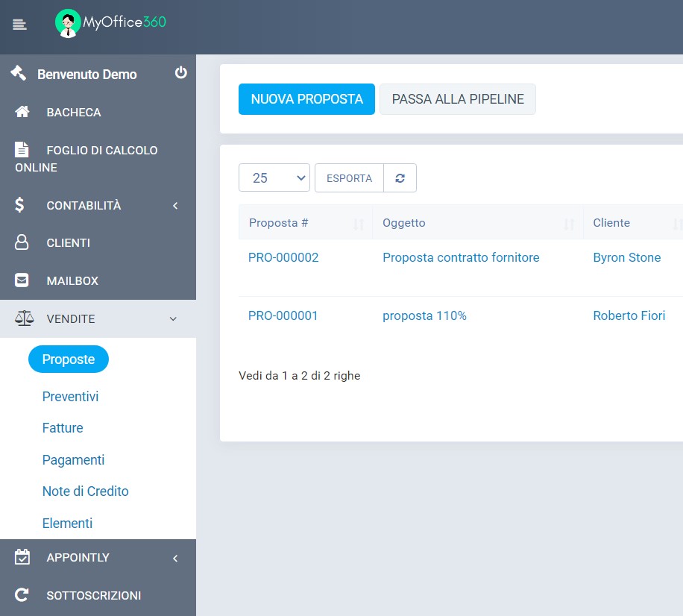Toggle the sidebar hamburger menu icon
The width and height of the screenshot is (683, 616).
[19, 25]
